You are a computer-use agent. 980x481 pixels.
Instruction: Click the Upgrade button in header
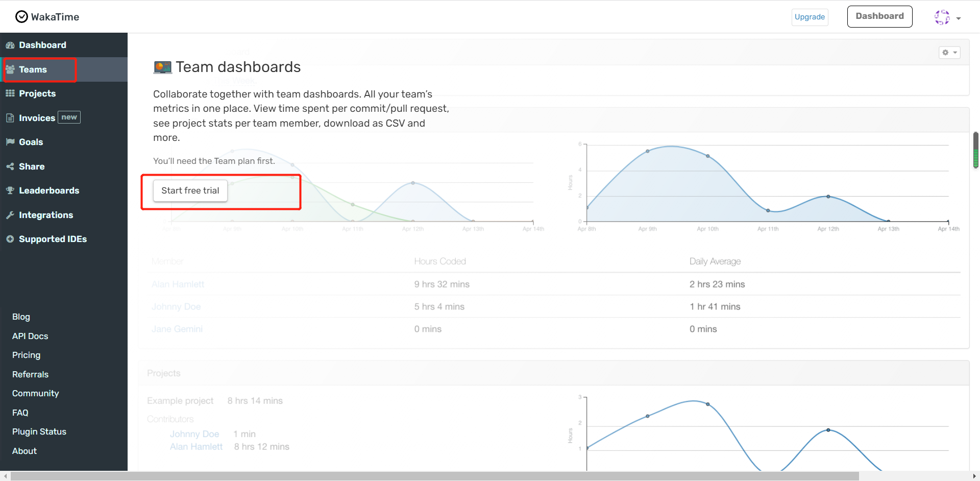(810, 17)
